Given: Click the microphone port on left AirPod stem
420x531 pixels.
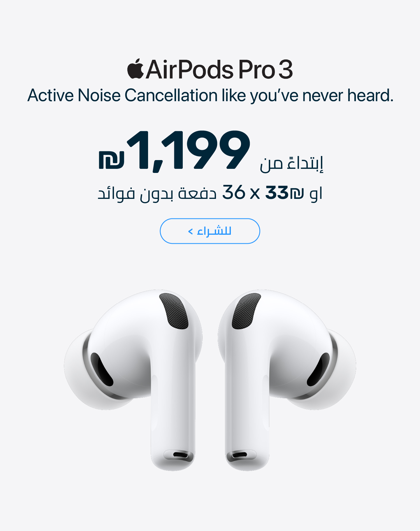Looking at the screenshot, I should pos(181,455).
